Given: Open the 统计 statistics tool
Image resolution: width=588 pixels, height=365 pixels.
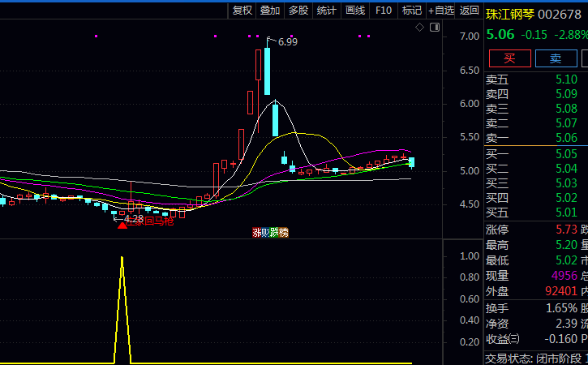Looking at the screenshot, I should [x=327, y=11].
